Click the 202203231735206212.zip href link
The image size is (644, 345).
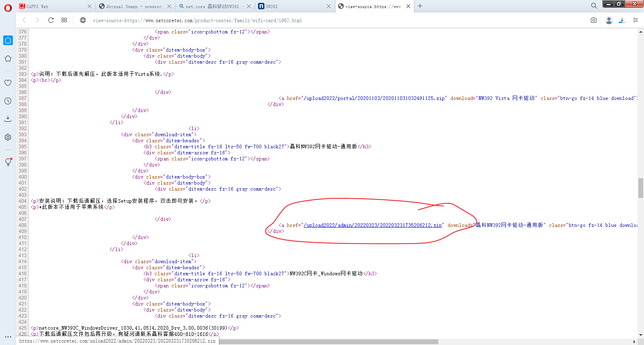pyautogui.click(x=373, y=225)
